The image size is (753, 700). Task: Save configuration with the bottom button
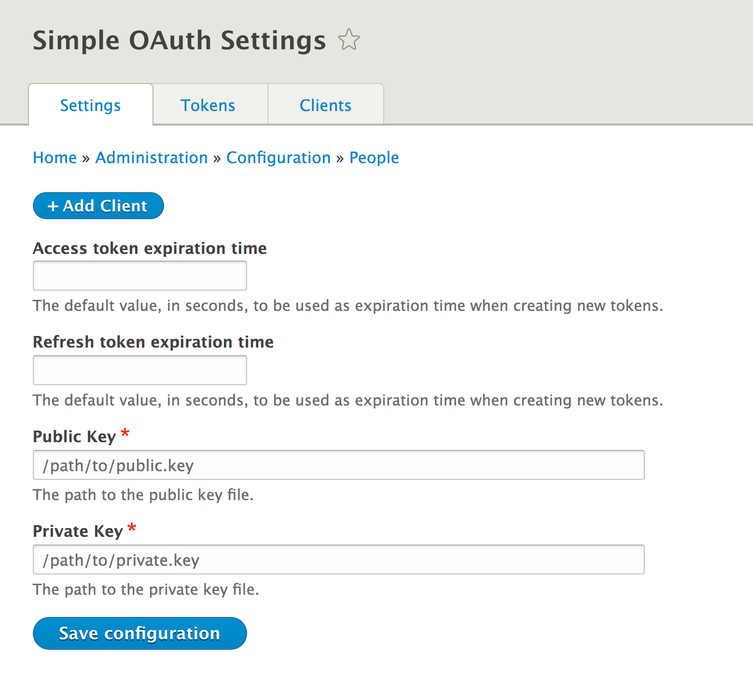pyautogui.click(x=139, y=633)
